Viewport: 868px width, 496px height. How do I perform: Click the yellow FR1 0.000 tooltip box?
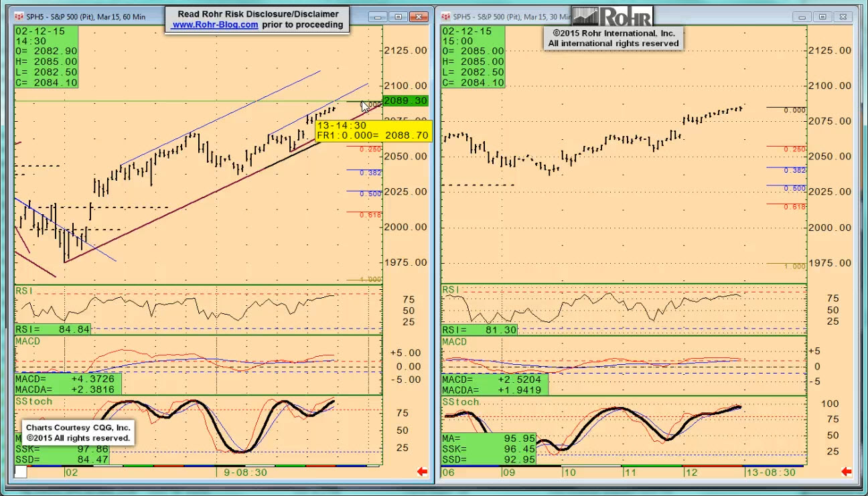coord(373,131)
